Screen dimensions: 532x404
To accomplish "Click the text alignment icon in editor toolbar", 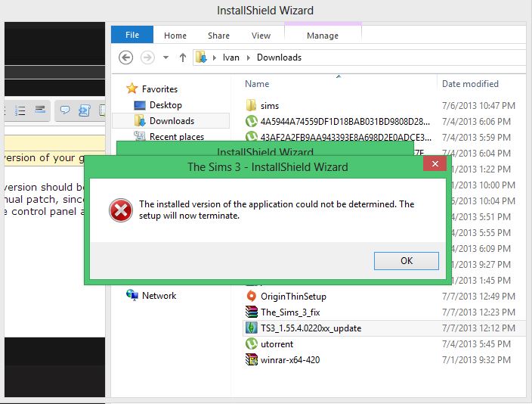I will tap(40, 110).
